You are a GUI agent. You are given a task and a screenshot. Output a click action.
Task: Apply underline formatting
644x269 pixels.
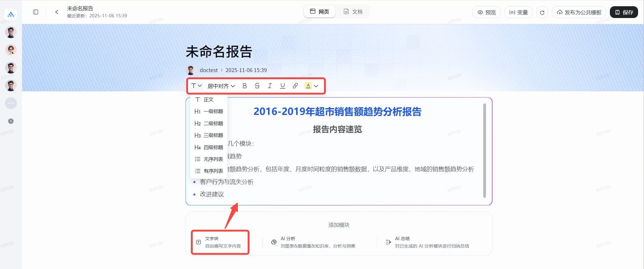point(282,86)
